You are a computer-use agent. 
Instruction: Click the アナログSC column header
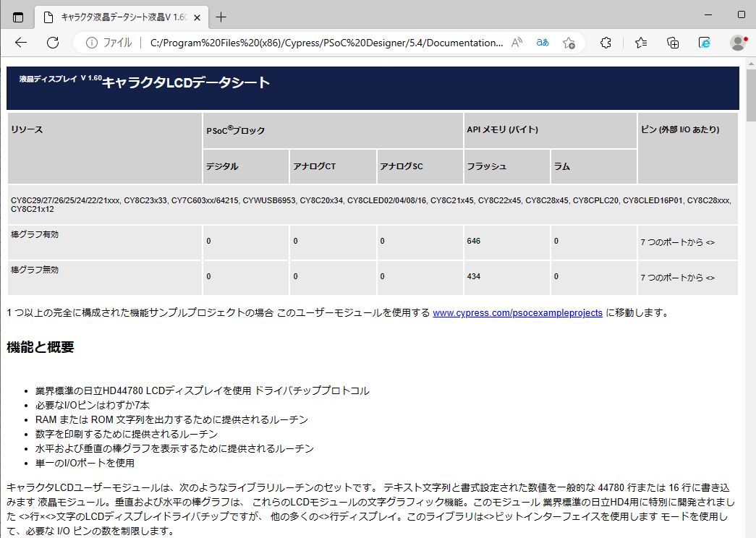pos(420,166)
